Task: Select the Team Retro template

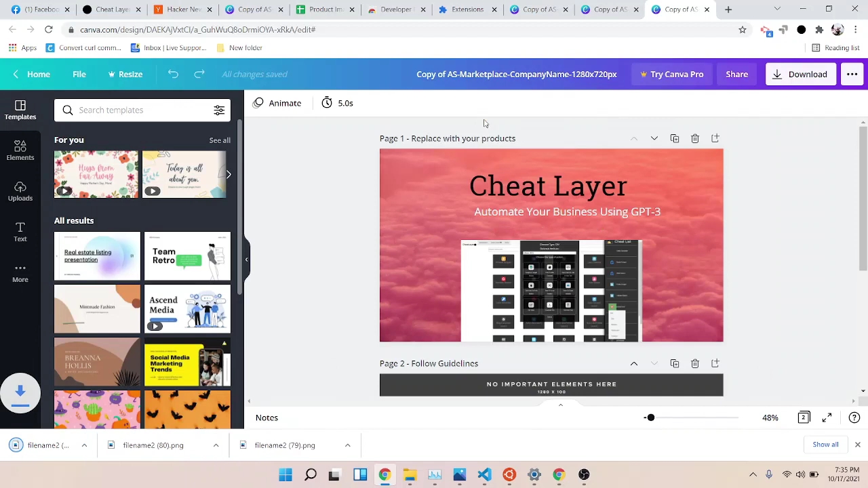Action: (187, 256)
